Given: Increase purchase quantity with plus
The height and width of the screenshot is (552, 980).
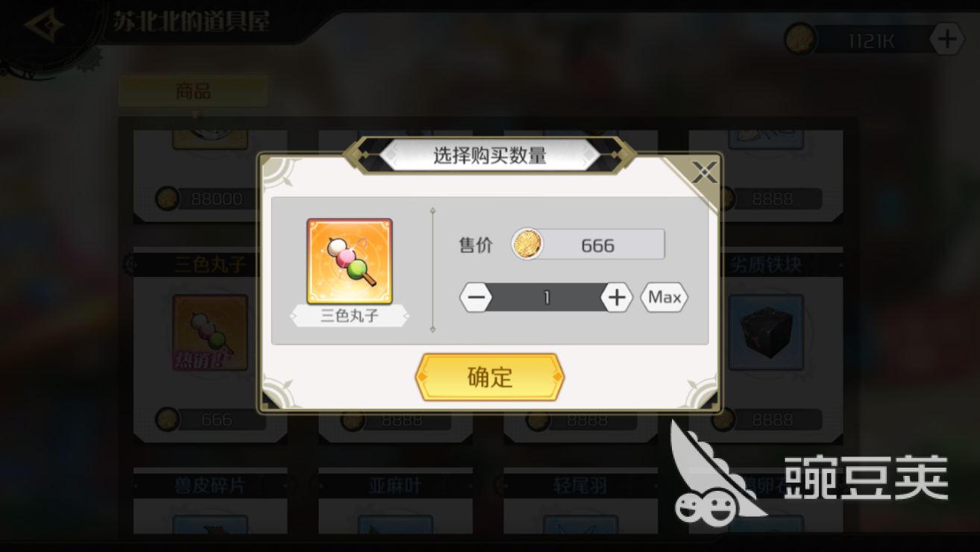Looking at the screenshot, I should point(616,298).
